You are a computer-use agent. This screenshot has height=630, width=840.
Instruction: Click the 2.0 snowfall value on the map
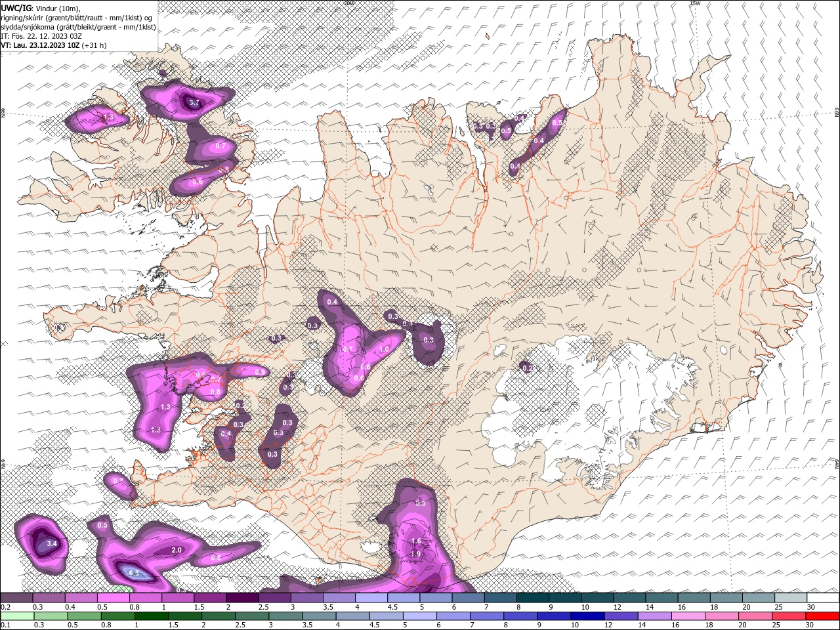point(177,550)
